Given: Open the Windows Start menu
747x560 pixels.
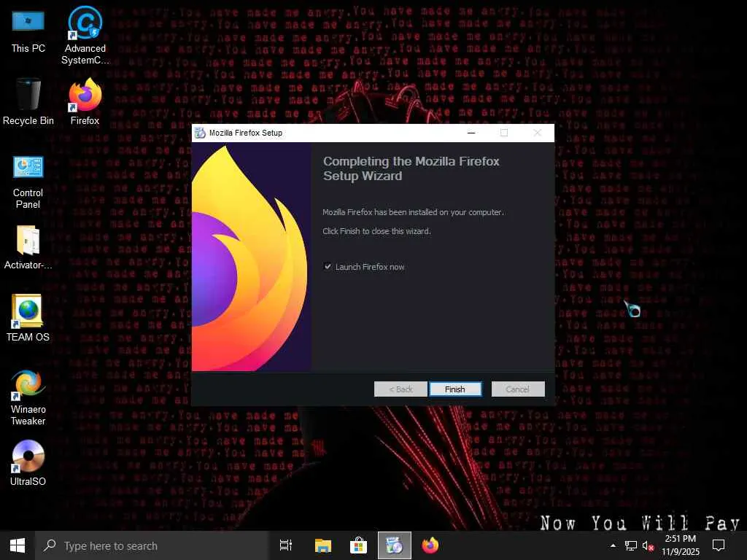Looking at the screenshot, I should pyautogui.click(x=18, y=545).
